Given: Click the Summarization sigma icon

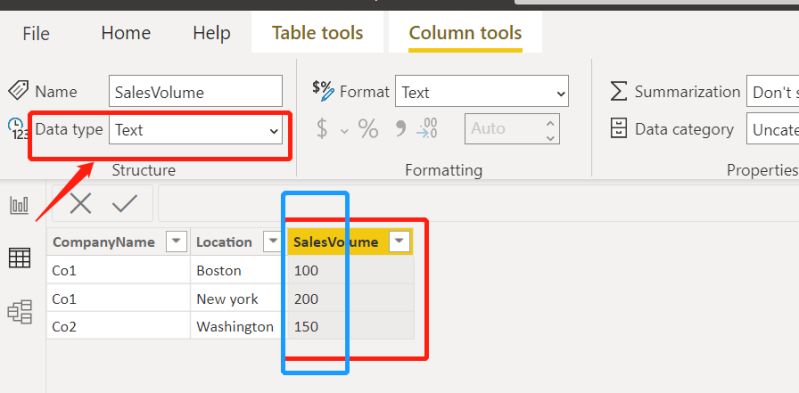Looking at the screenshot, I should 619,92.
